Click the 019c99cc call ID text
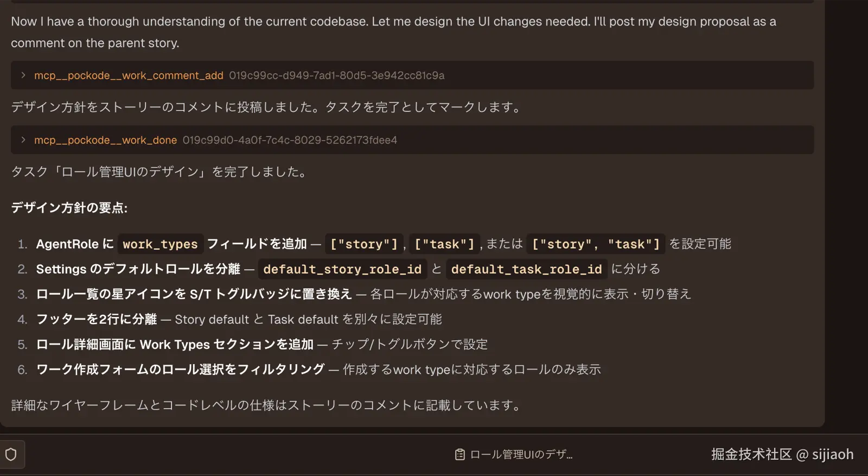Screen dimensions: 868x476 pyautogui.click(x=337, y=75)
